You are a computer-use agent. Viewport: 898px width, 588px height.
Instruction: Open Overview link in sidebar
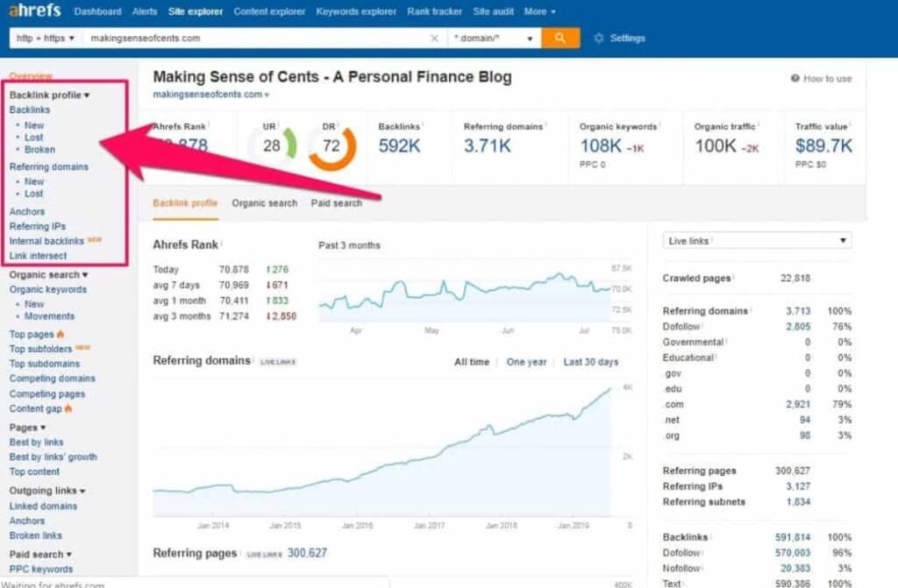point(31,76)
